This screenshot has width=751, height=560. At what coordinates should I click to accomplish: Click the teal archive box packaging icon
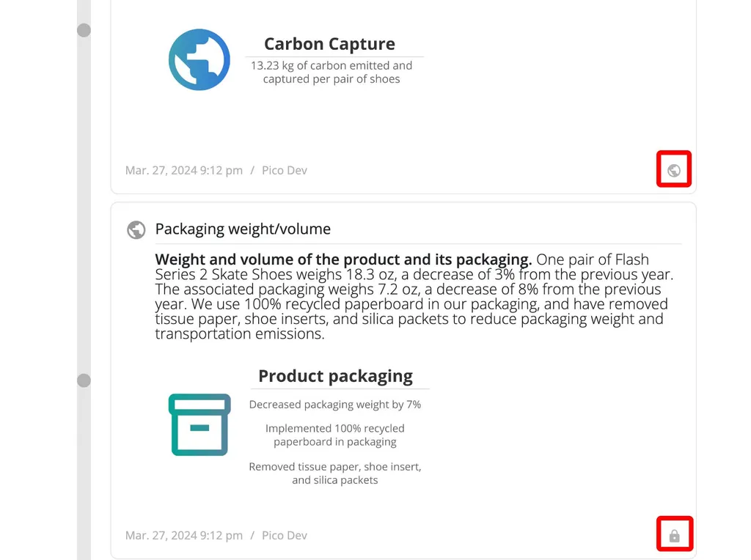tap(199, 424)
